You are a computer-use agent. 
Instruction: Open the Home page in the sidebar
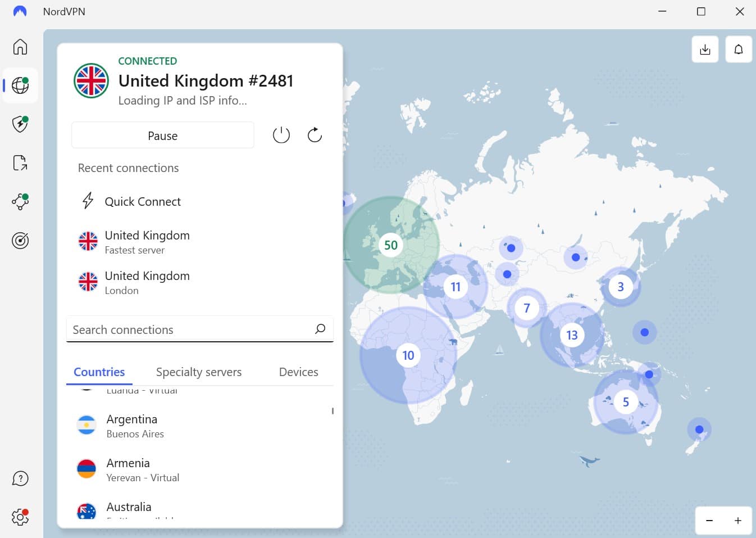point(20,47)
